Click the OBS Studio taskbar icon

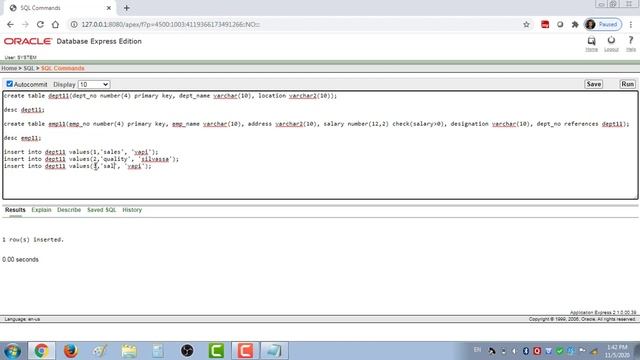coord(187,351)
